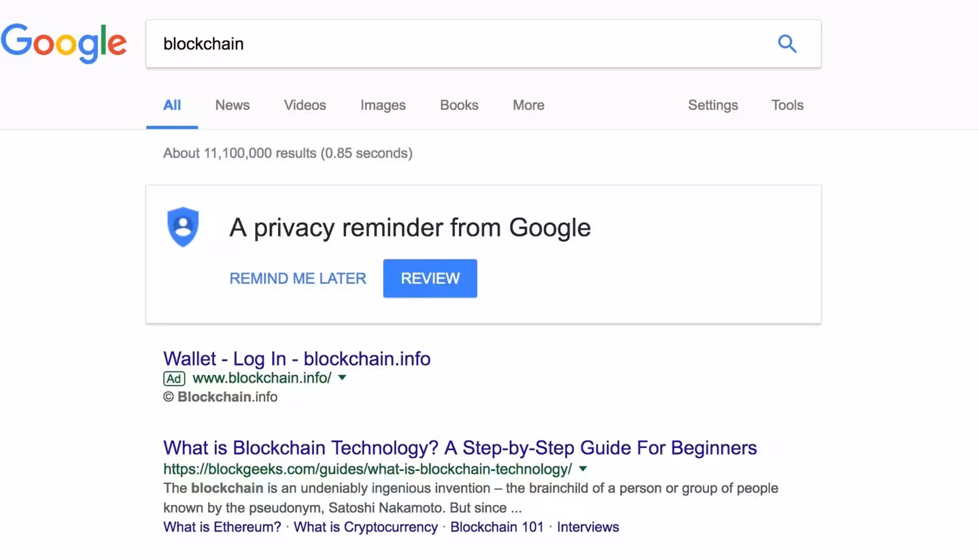Expand the blockgeeks.com URL dropdown arrow
Image resolution: width=979 pixels, height=560 pixels.
(x=583, y=469)
